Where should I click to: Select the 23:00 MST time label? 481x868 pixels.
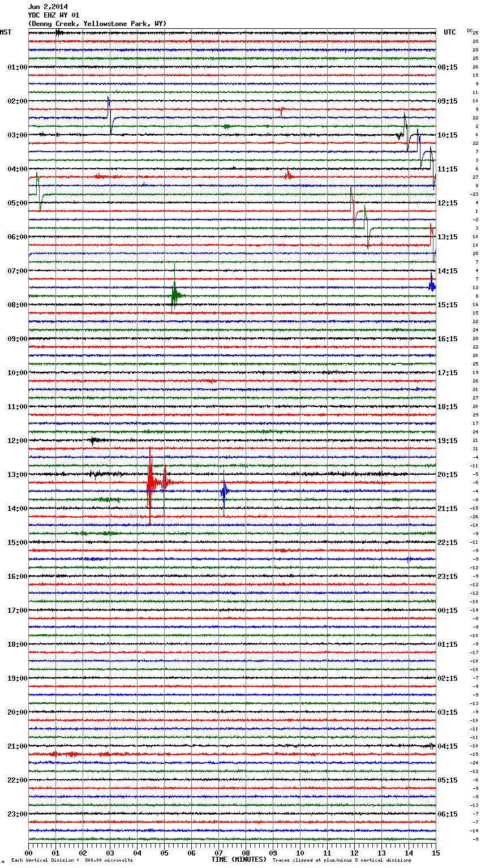17,814
